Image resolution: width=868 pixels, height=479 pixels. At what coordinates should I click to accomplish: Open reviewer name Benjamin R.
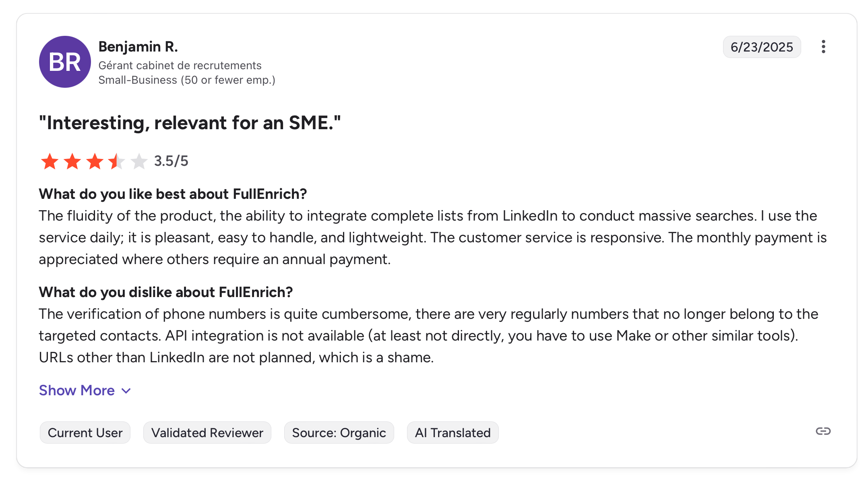138,47
